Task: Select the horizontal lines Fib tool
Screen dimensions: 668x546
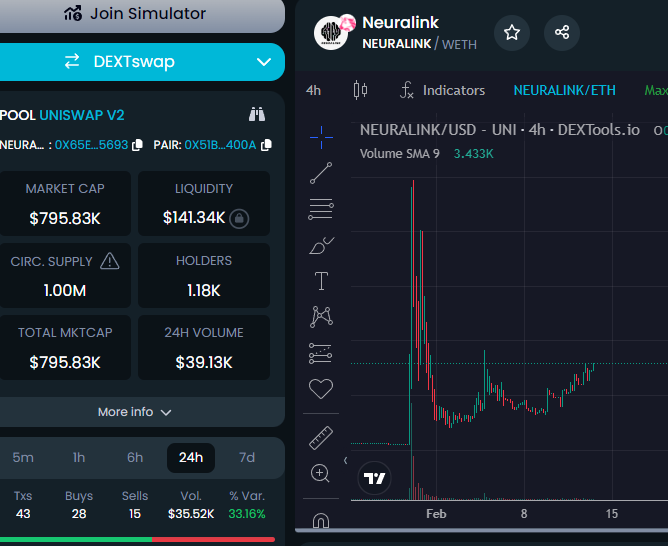Action: [321, 209]
